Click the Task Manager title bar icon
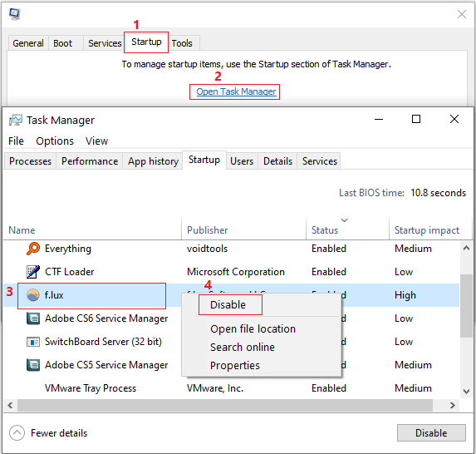Viewport: 476px width, 454px height. (x=15, y=120)
